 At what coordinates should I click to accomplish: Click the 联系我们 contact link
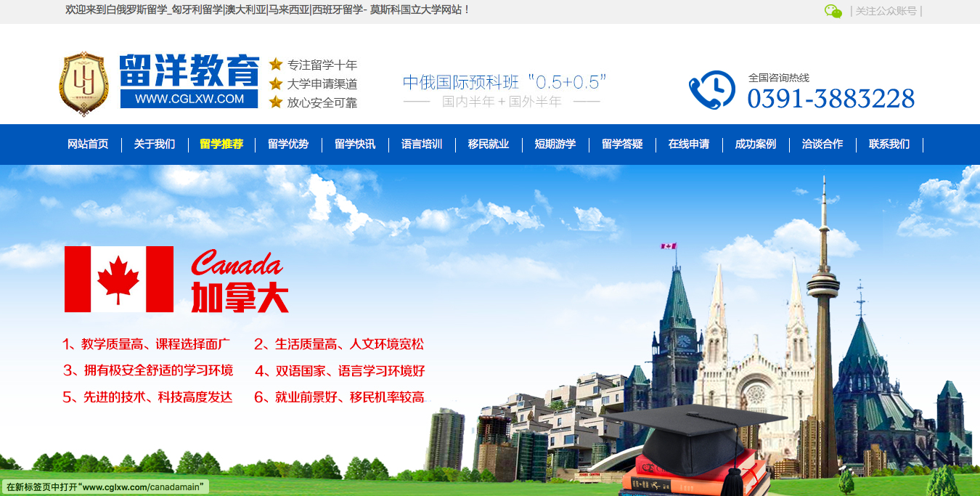pos(889,144)
